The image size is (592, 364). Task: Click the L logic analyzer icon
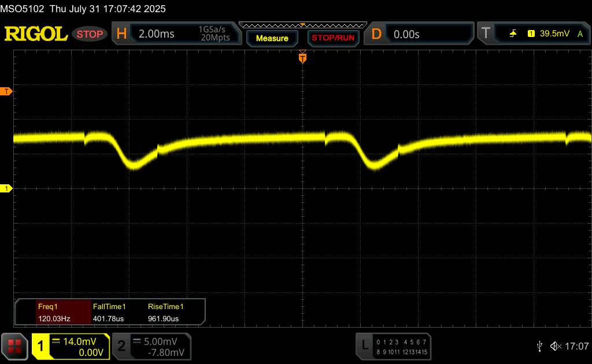point(364,346)
